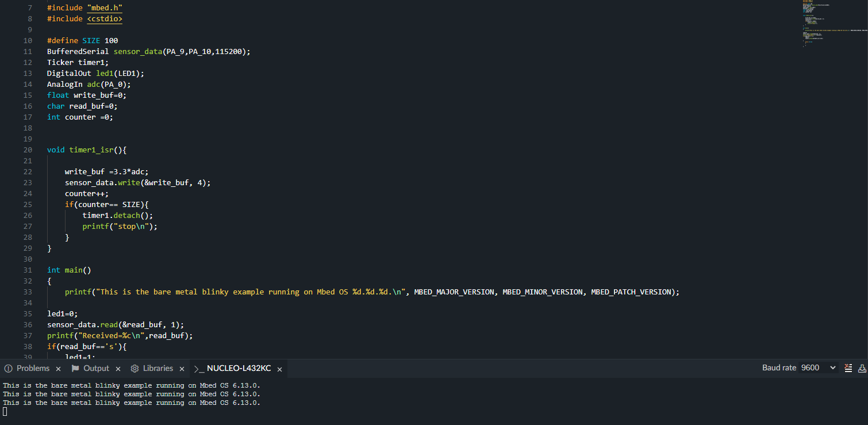Click the gear icon on the Libraries tab

(x=135, y=368)
